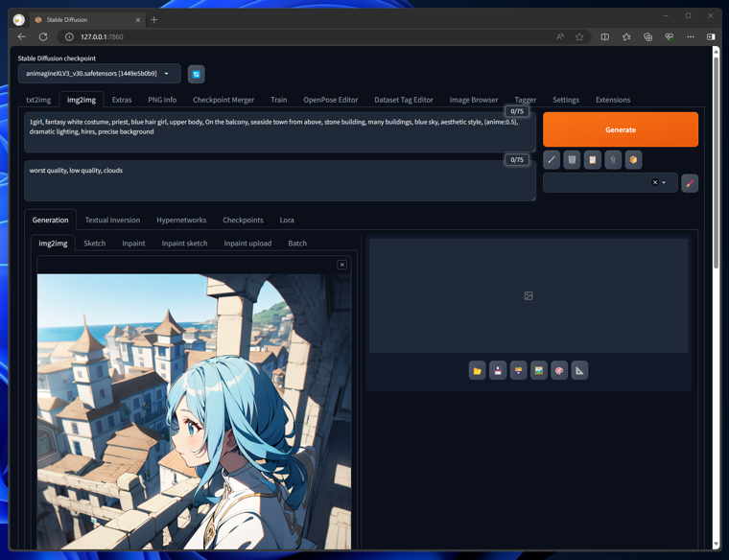Screen dimensions: 729x560
Task: Click into the negative prompt text box
Action: (x=280, y=181)
